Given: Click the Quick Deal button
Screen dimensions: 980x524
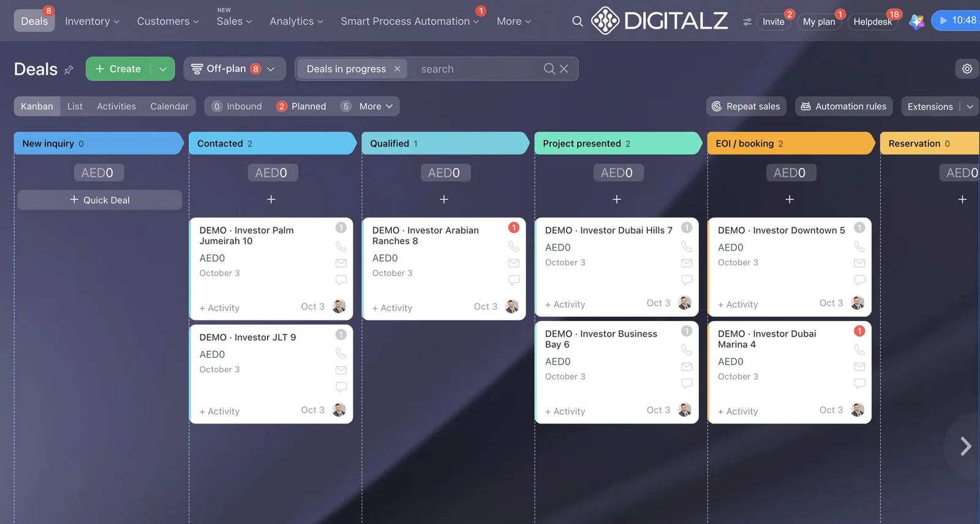Looking at the screenshot, I should (x=100, y=200).
